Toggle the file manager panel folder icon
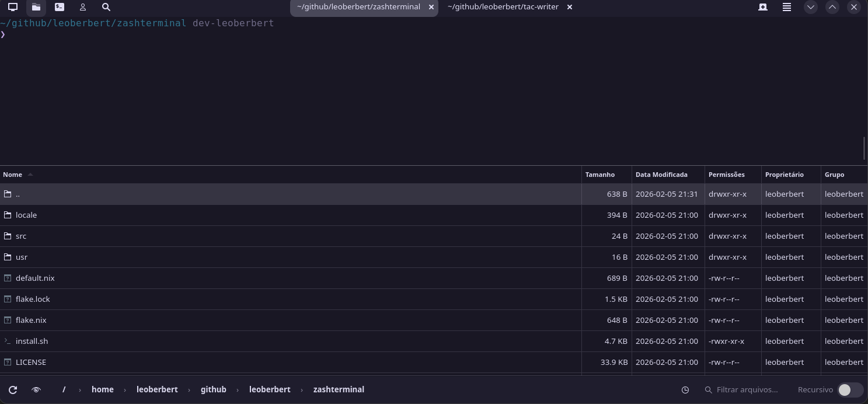This screenshot has height=404, width=868. click(x=36, y=7)
